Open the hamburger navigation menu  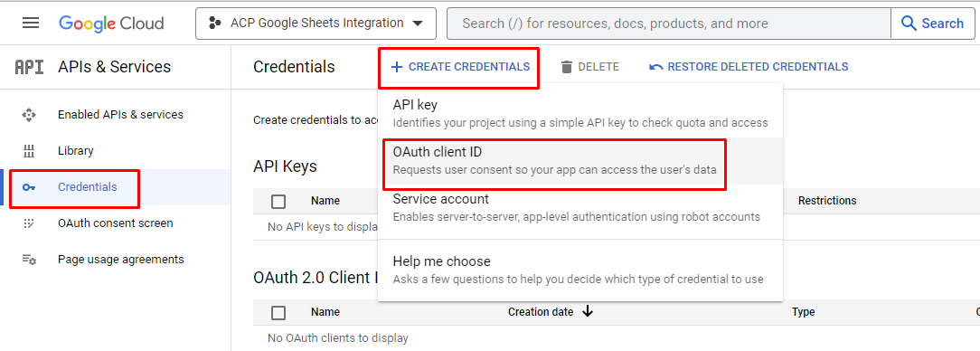click(31, 24)
